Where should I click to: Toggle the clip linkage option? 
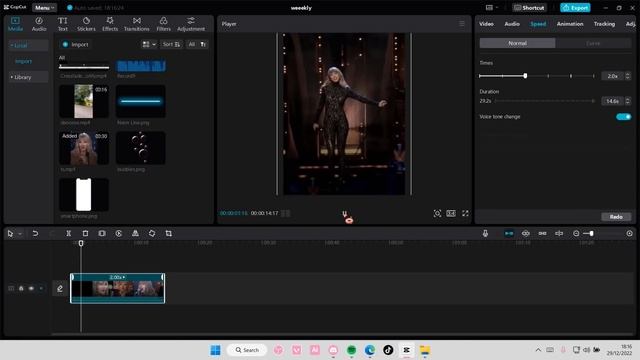tap(542, 233)
